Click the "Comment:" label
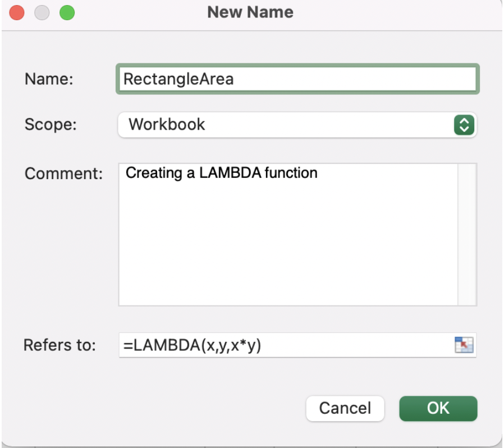 [x=63, y=173]
